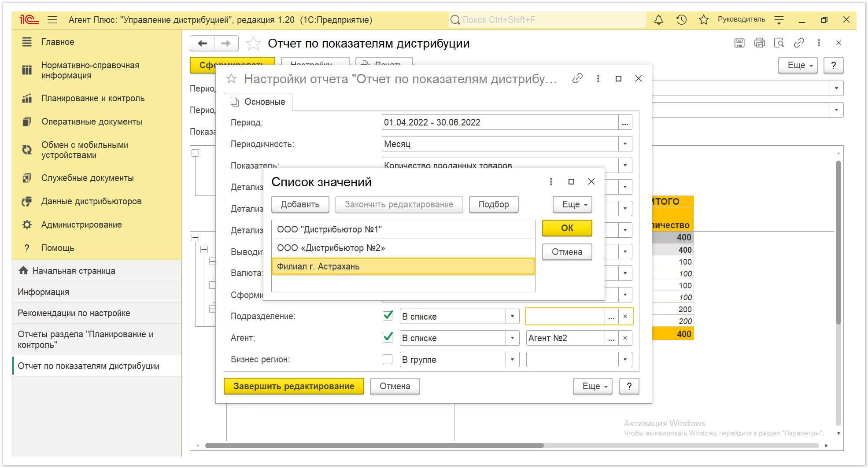Viewport: 868px width, 468px height.
Task: Toggle the Подразделение checkbox
Action: tap(388, 316)
